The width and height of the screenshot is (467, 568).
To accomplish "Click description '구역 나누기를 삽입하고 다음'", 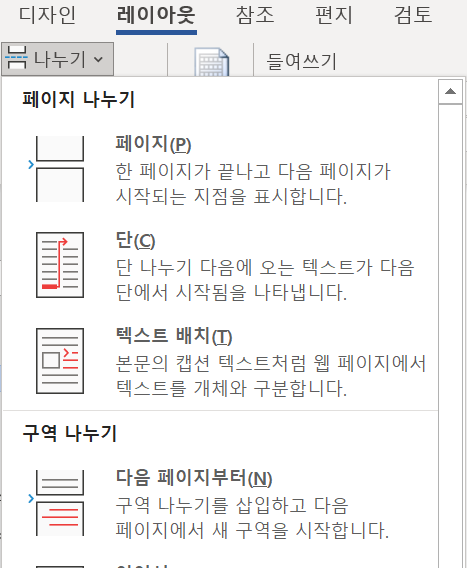I will point(232,505).
